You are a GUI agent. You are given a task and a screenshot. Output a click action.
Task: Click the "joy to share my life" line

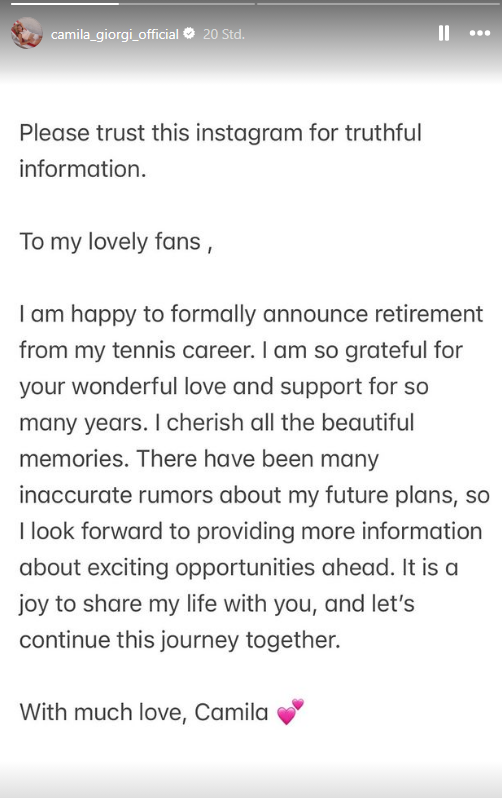[217, 604]
